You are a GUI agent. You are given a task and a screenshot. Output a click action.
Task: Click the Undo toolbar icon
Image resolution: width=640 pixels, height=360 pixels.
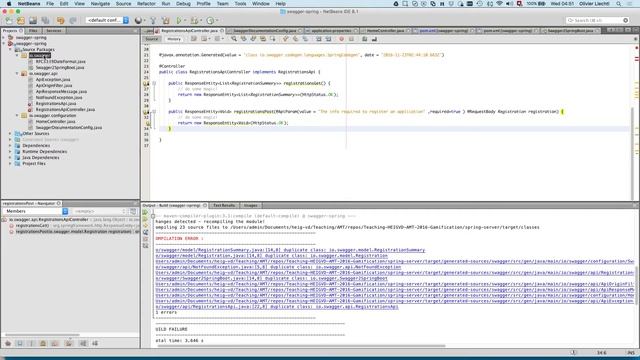[60, 20]
